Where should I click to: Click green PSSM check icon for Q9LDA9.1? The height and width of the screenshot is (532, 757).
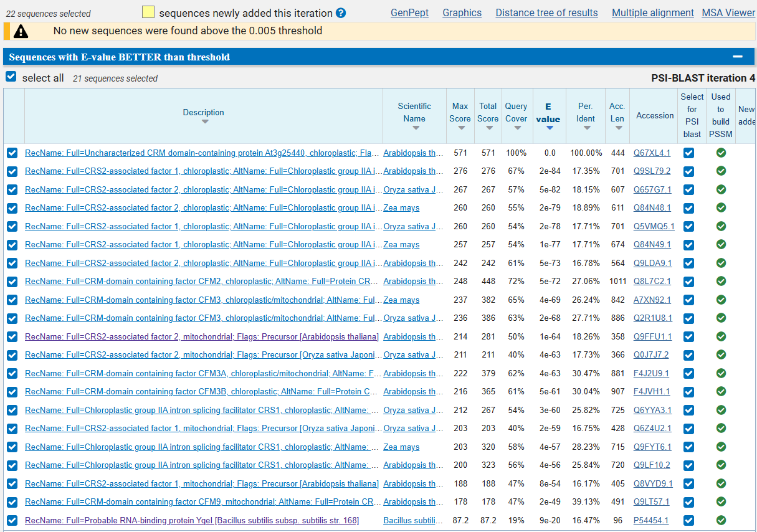(x=721, y=263)
